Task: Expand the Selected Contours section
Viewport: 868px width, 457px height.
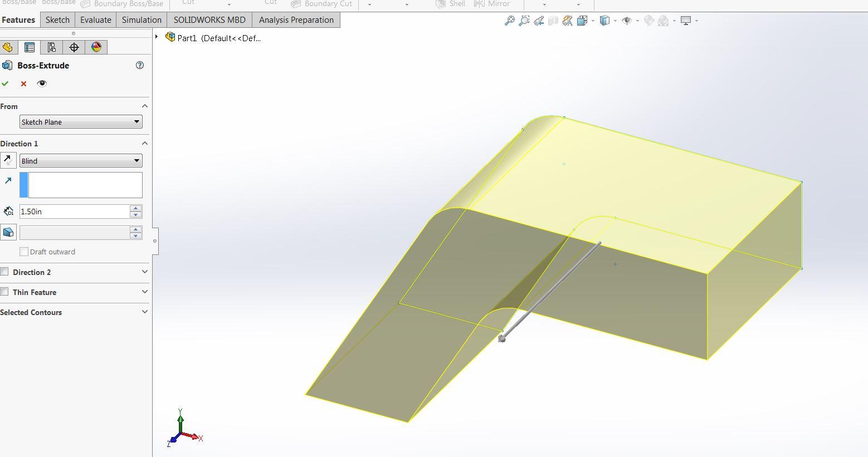Action: coord(145,312)
